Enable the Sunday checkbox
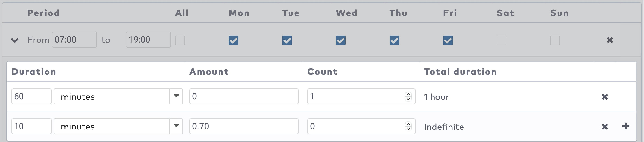The width and height of the screenshot is (644, 142). [555, 40]
